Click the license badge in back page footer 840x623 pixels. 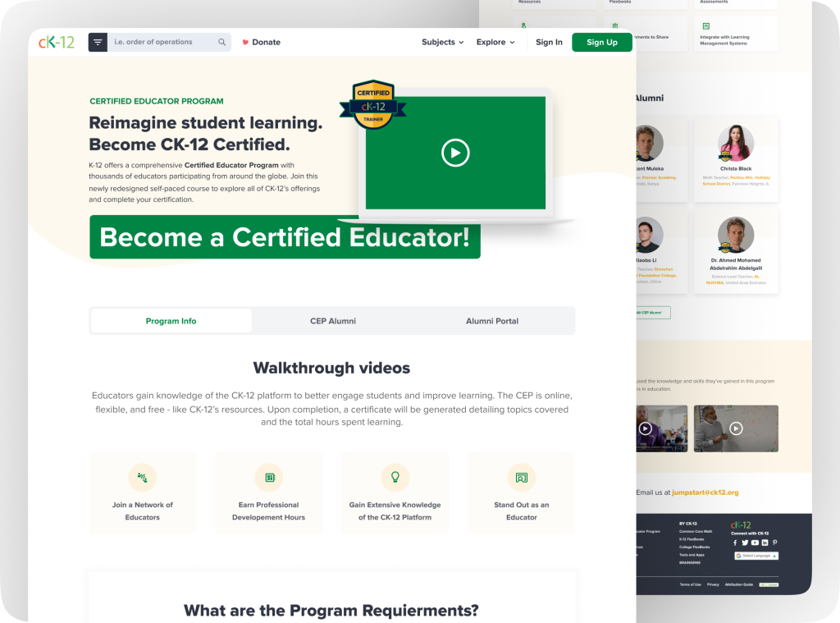click(769, 584)
